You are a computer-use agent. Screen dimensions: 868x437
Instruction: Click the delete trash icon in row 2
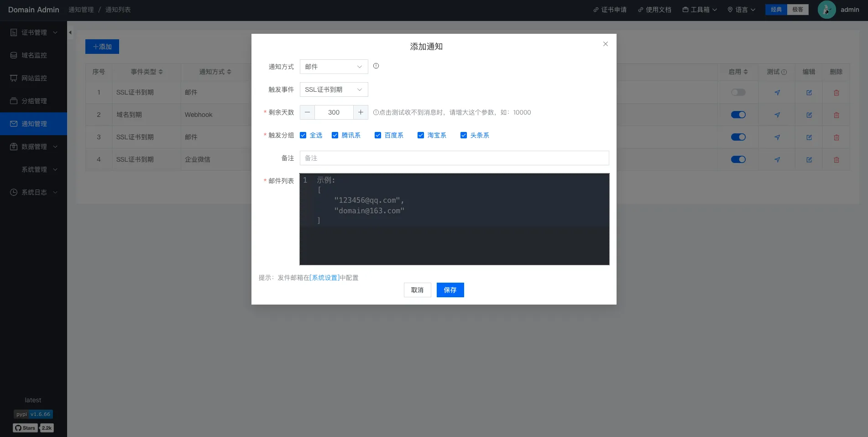(x=837, y=115)
